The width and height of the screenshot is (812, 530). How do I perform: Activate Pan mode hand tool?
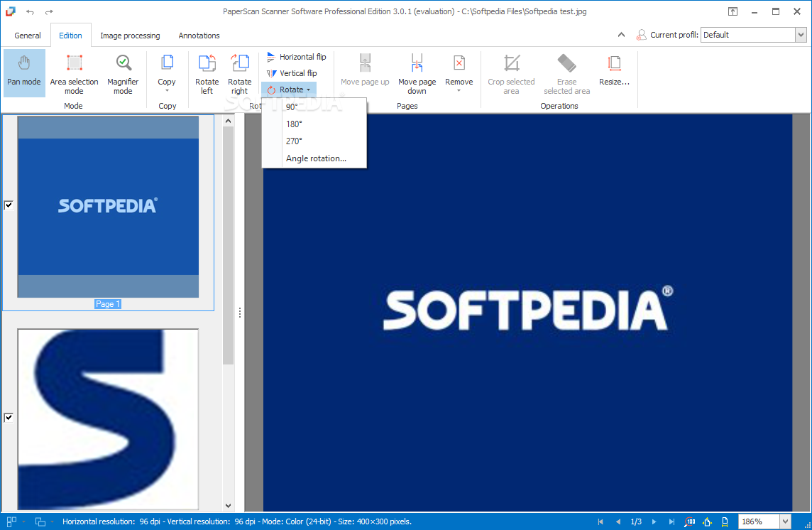point(24,72)
